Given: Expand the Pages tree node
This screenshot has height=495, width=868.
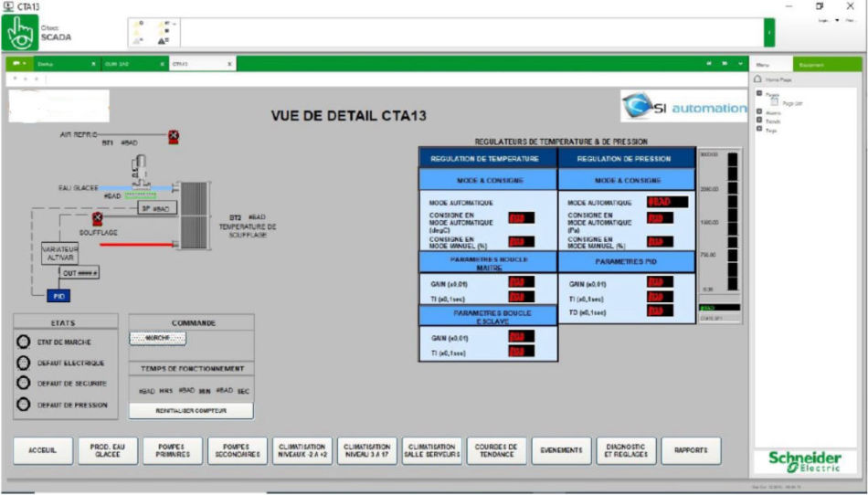Looking at the screenshot, I should [758, 94].
